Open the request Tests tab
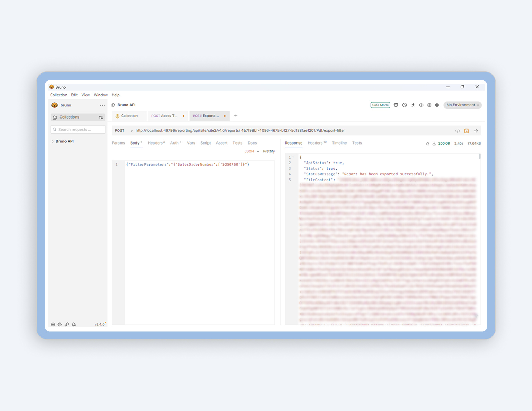The height and width of the screenshot is (411, 532). coord(237,143)
